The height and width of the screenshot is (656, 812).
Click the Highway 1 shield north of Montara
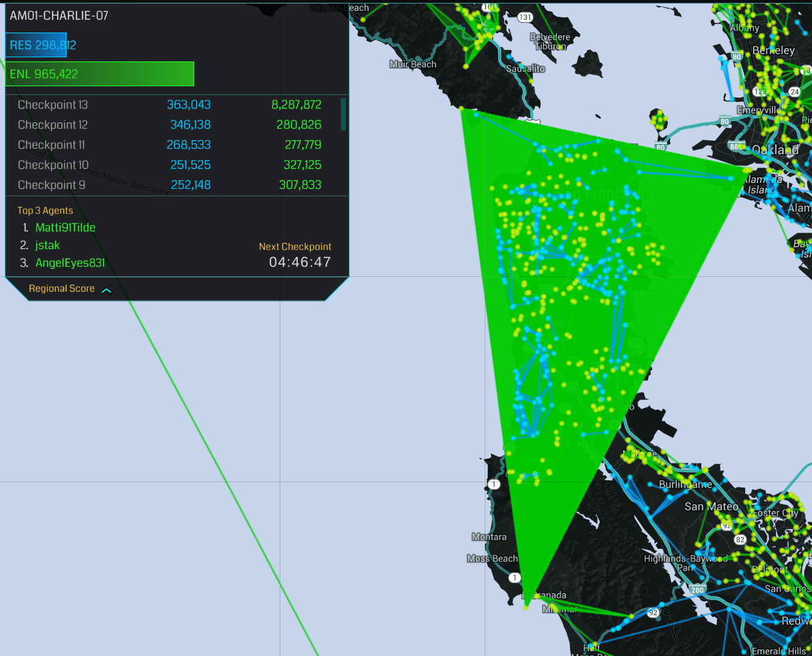[x=494, y=484]
